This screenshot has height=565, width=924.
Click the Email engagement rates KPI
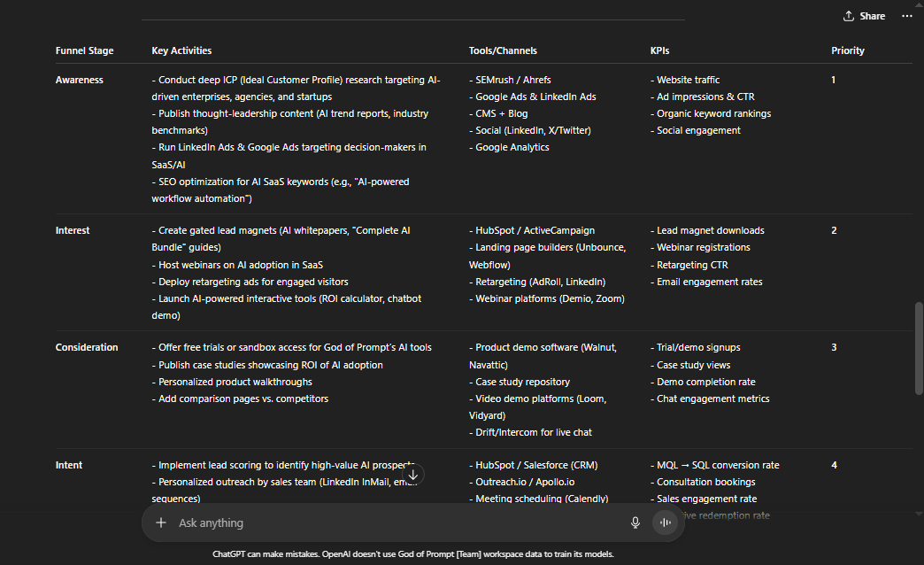706,282
